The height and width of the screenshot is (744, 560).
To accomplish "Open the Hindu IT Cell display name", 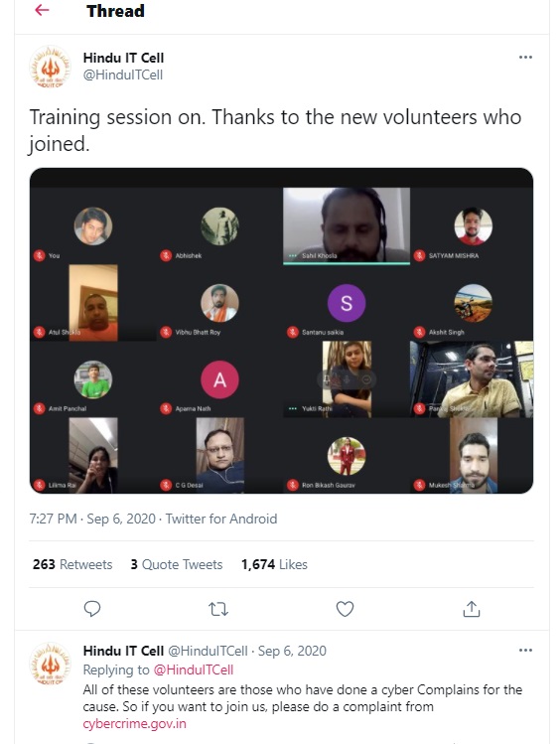I will [123, 58].
